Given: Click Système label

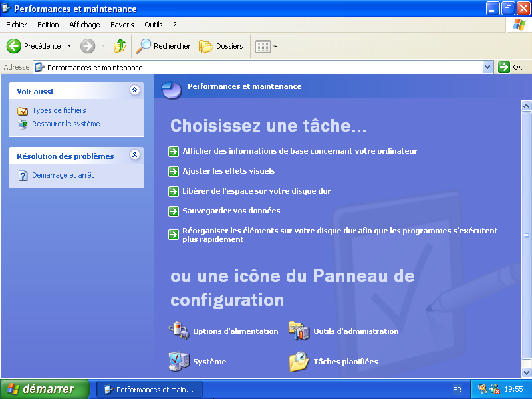Looking at the screenshot, I should [209, 362].
